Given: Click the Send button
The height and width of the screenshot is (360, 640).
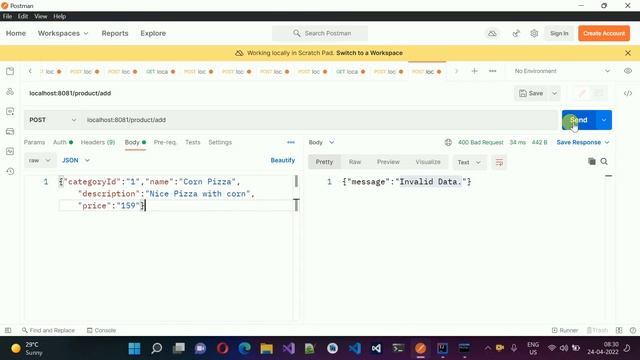Looking at the screenshot, I should click(579, 120).
